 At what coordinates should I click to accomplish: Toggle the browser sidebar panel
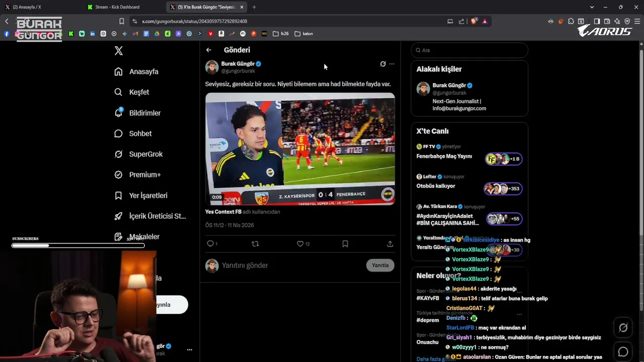pyautogui.click(x=597, y=21)
